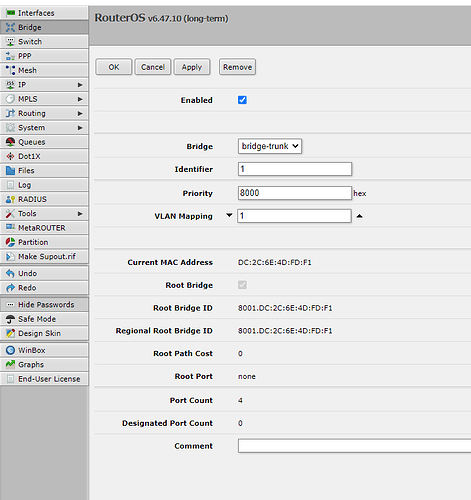471x500 pixels.
Task: Open the Log menu item
Action: click(44, 185)
